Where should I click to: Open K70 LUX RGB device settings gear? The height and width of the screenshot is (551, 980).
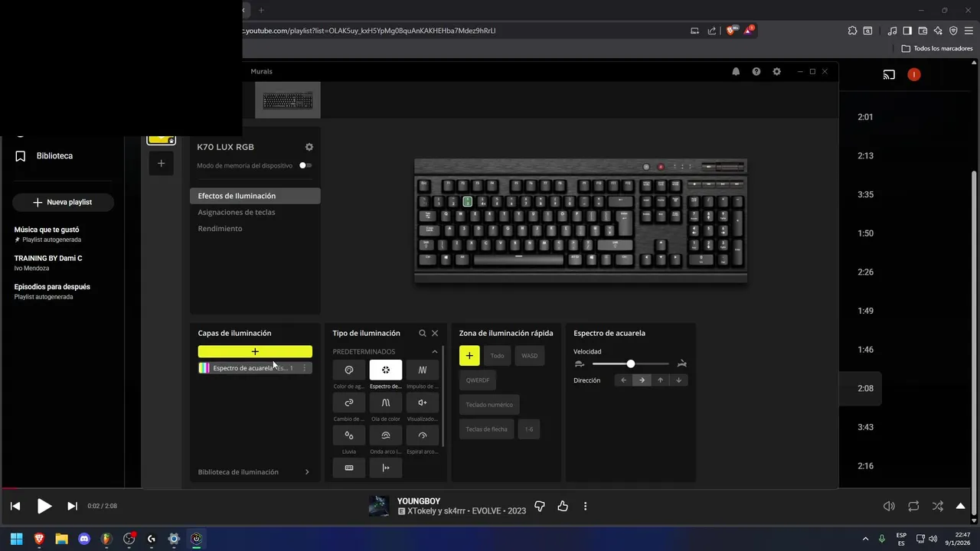(309, 147)
